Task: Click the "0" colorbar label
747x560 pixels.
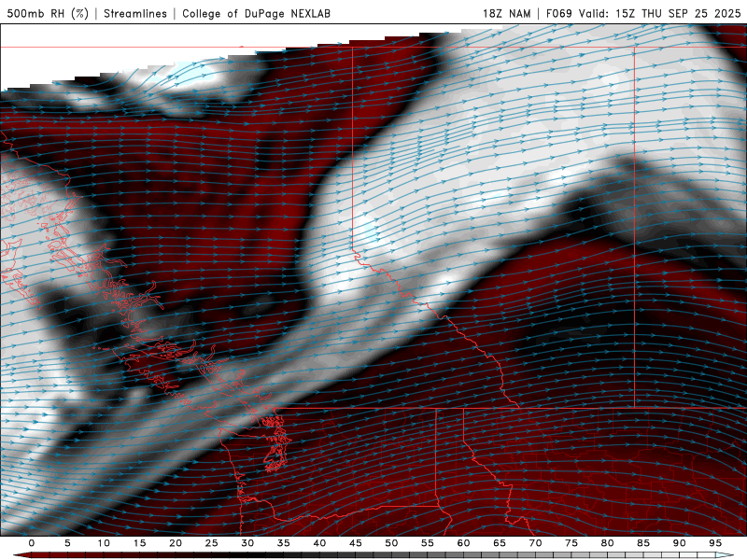Action: (x=32, y=543)
